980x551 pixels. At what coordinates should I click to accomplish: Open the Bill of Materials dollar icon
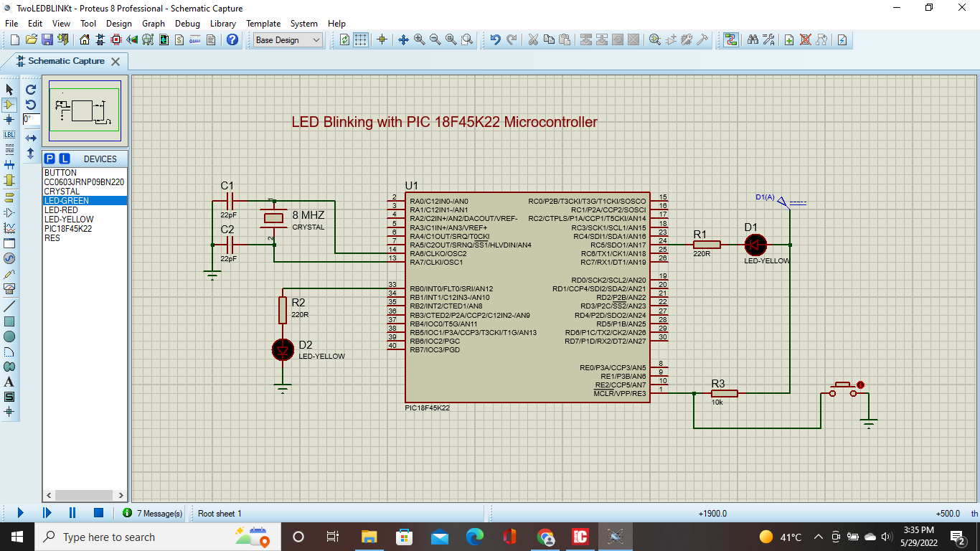coord(179,40)
